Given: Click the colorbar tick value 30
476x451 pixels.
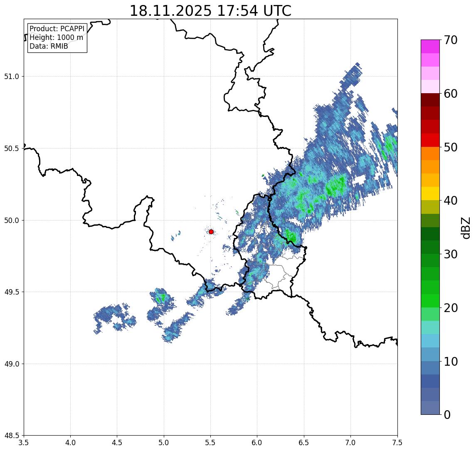Looking at the screenshot, I should pos(450,254).
